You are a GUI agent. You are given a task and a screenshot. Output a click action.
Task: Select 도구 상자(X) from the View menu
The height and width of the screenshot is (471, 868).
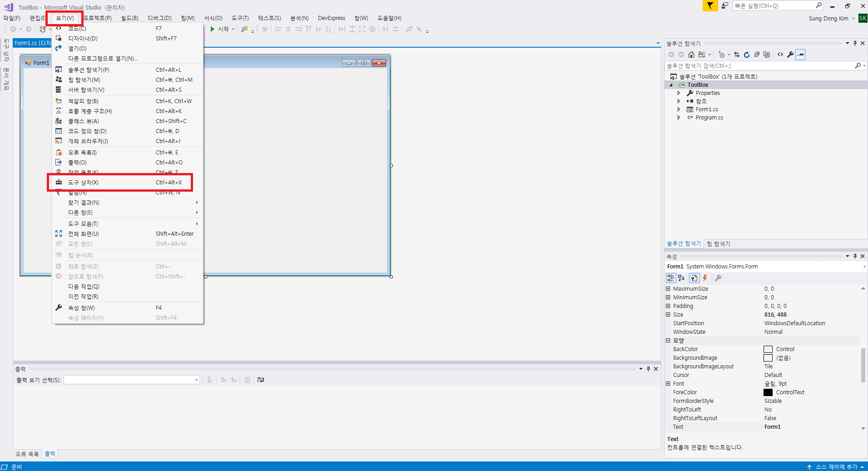128,183
